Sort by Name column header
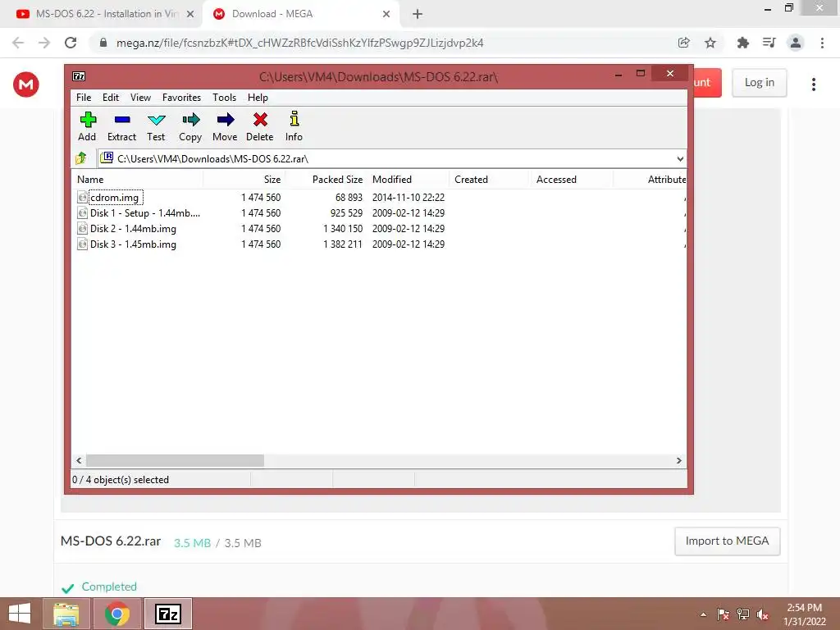 pyautogui.click(x=138, y=180)
